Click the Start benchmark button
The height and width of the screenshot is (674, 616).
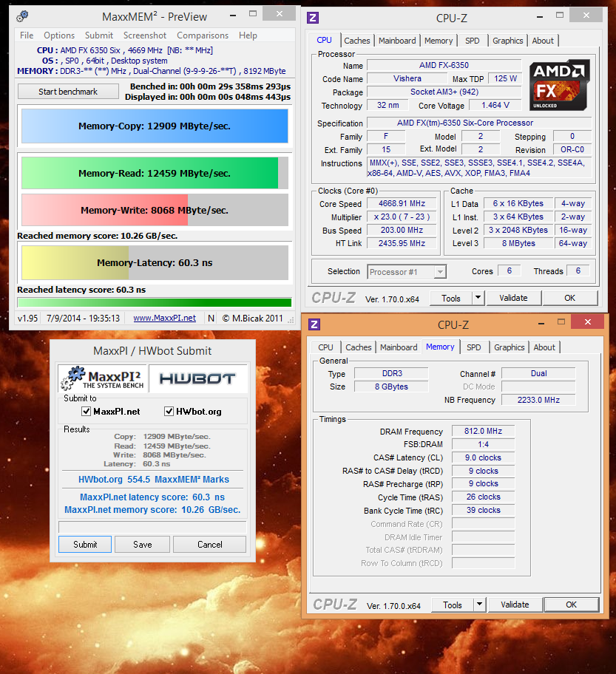[x=68, y=92]
